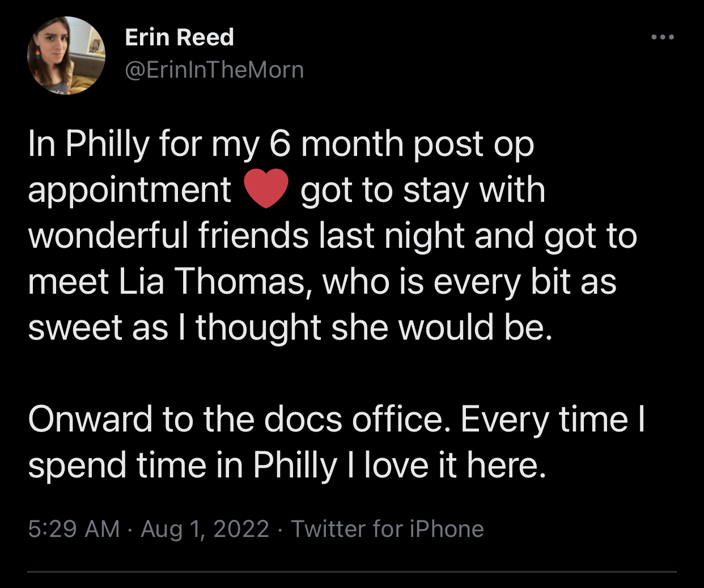Click the line starting "In Philly for my"
This screenshot has height=588, width=704.
coord(281,144)
